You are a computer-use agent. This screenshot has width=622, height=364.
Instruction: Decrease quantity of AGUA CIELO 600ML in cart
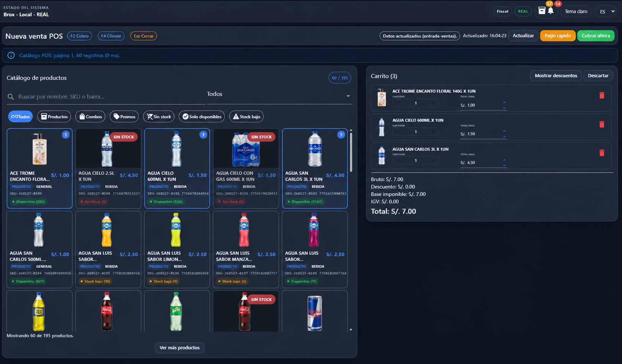[x=398, y=132]
